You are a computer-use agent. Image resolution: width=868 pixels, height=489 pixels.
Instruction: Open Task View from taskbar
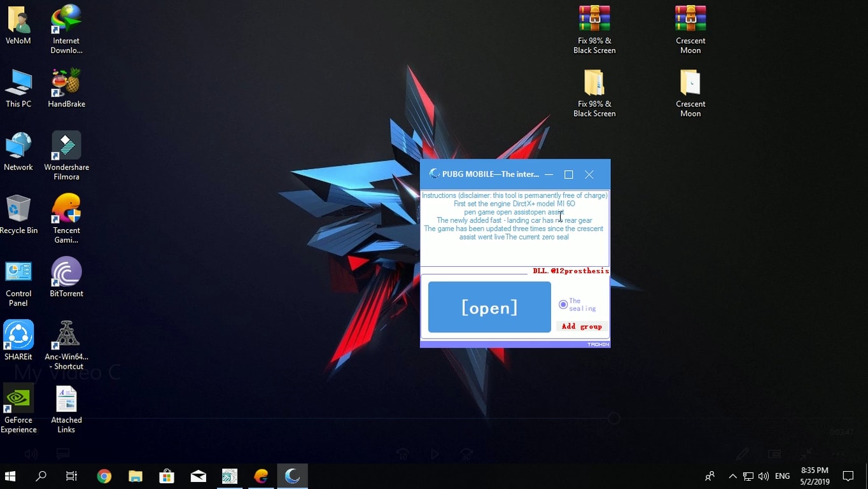point(71,476)
